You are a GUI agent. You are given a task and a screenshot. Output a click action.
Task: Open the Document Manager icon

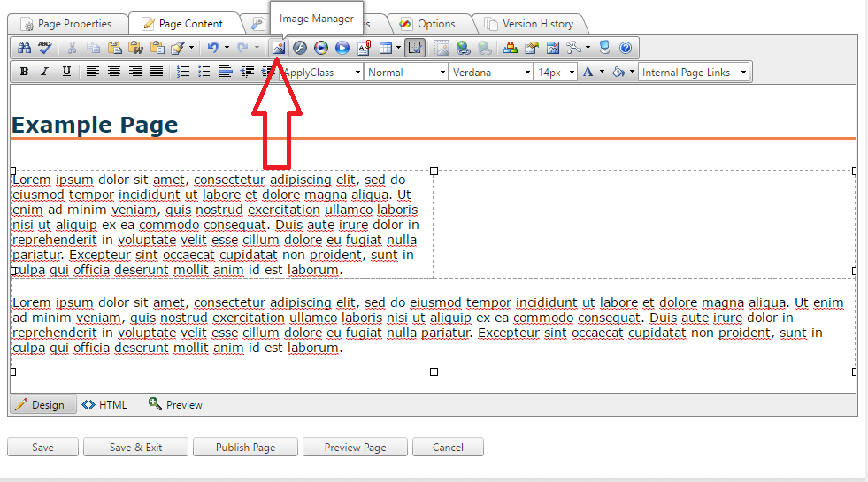pos(364,49)
